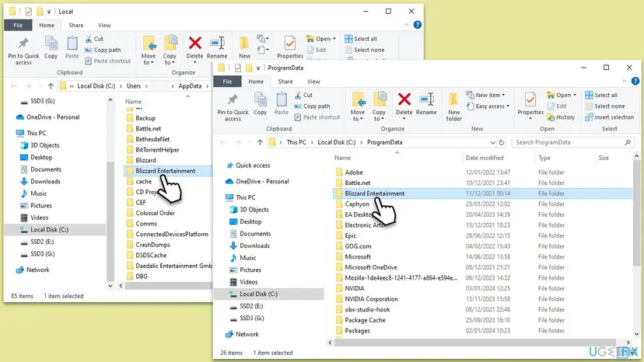Open File tab in ProgramData window
Viewport: 644px width, 362px height.
(227, 82)
